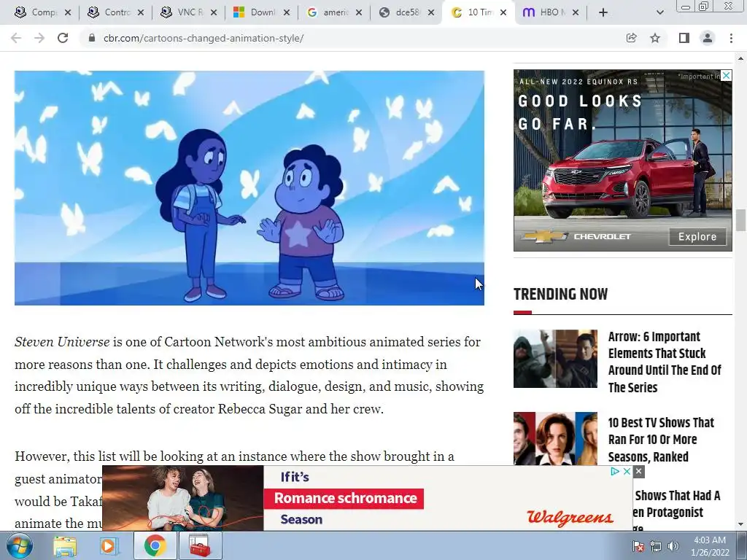Switch to the Google americ tab

point(333,12)
